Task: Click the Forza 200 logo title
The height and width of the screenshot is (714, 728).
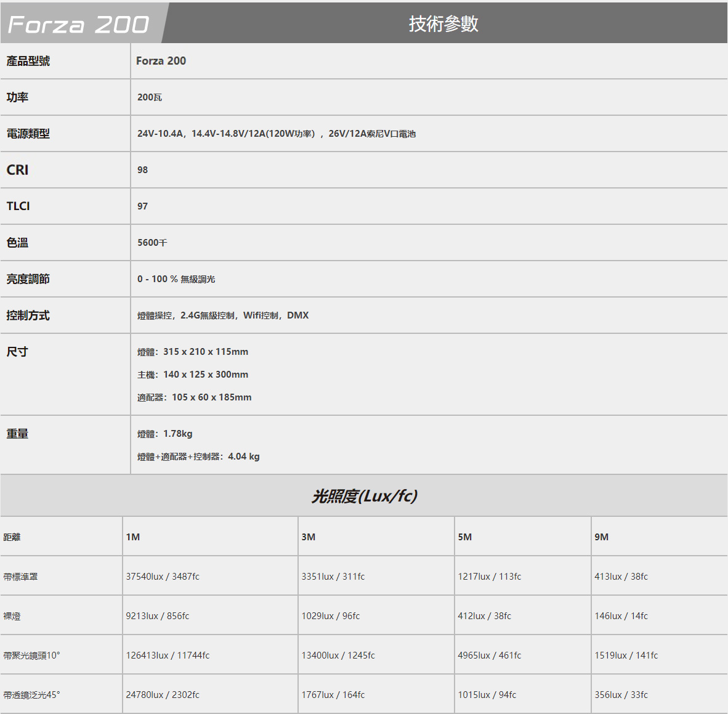Action: tap(78, 24)
